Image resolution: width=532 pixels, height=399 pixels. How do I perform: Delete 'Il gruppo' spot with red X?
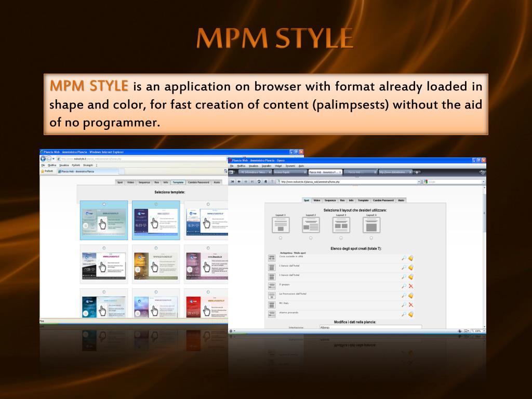(411, 286)
